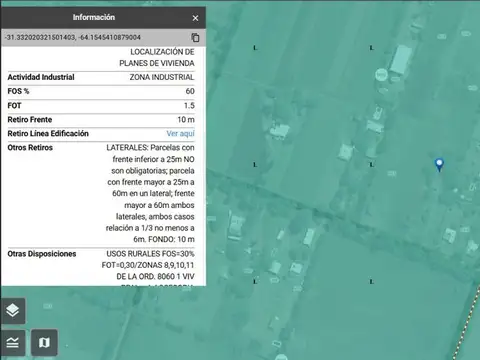Close the Información panel
The image size is (480, 360).
tap(195, 18)
